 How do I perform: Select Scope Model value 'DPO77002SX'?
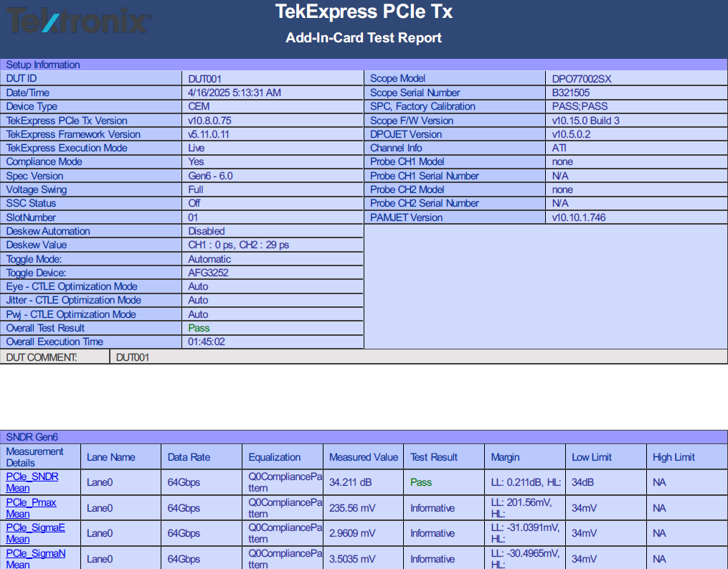(582, 79)
